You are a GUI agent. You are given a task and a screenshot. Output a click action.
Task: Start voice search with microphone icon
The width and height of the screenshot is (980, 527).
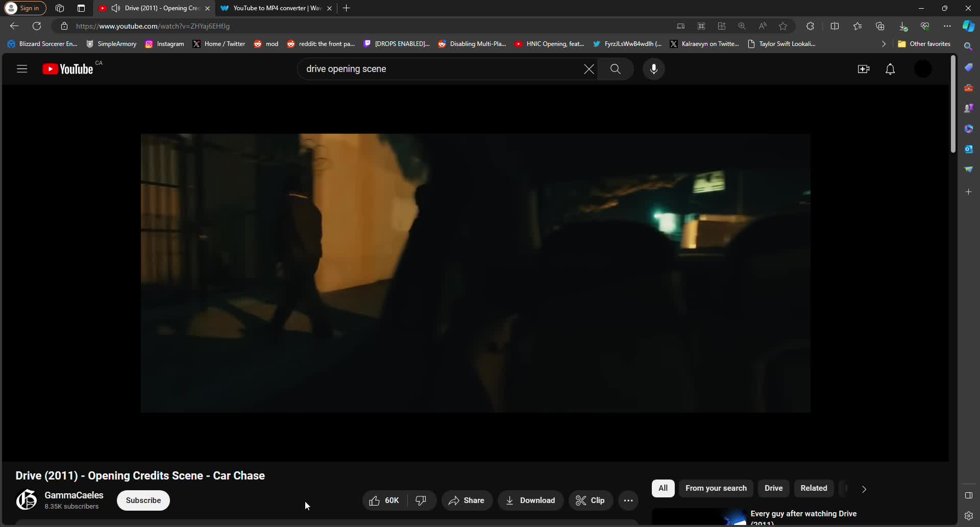654,69
